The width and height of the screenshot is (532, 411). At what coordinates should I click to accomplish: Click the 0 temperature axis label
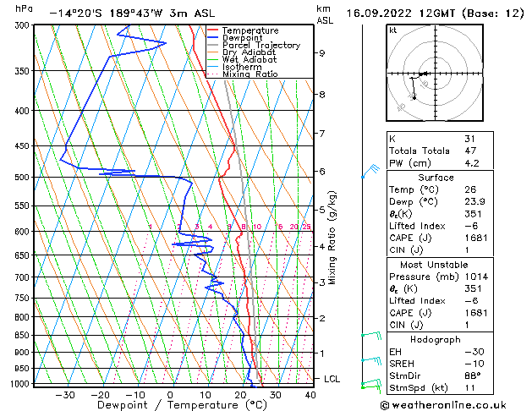[170, 395]
